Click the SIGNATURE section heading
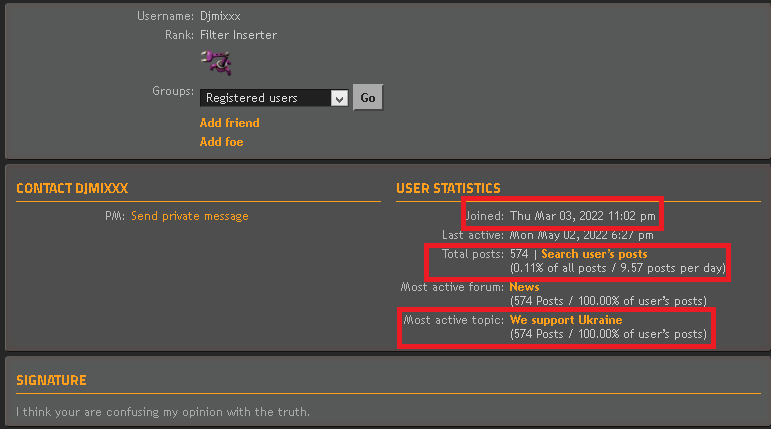 51,380
